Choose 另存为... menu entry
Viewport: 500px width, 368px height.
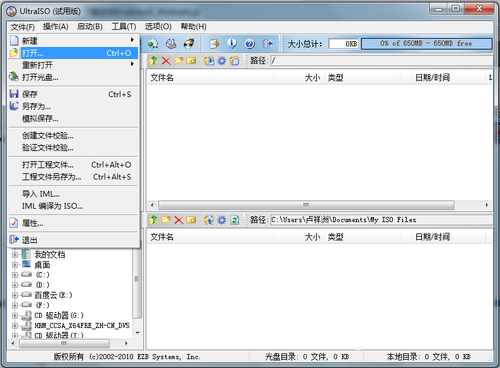[x=73, y=106]
